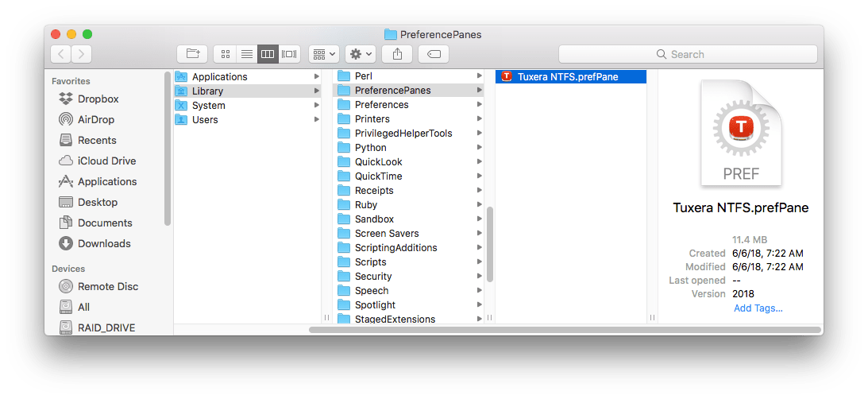Select the QuickLook folder
Screen dimensions: 868x399
408,162
